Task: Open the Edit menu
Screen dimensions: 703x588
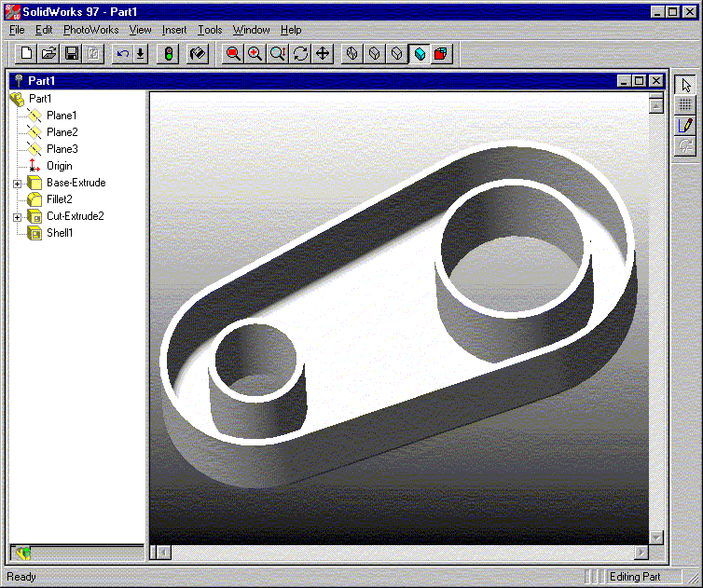Action: tap(44, 30)
